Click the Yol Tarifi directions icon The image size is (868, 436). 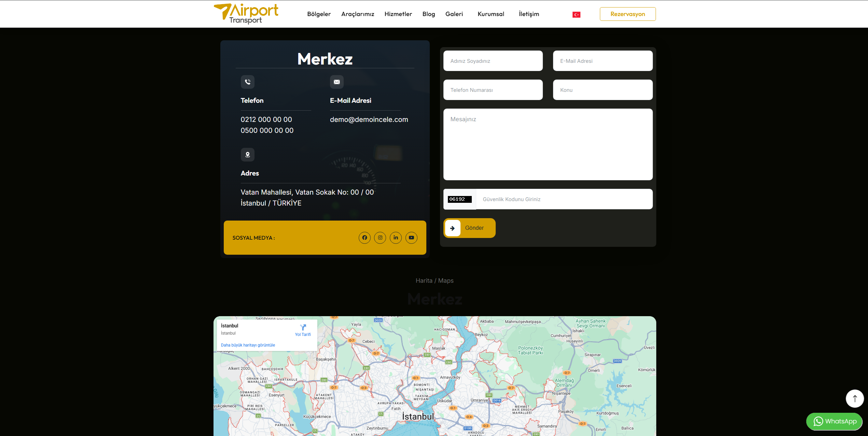(303, 327)
